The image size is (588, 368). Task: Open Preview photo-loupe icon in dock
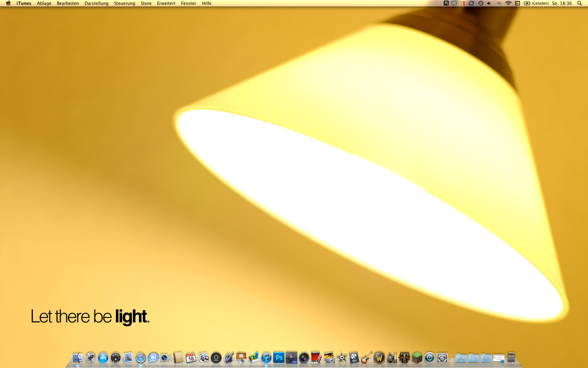pos(203,358)
